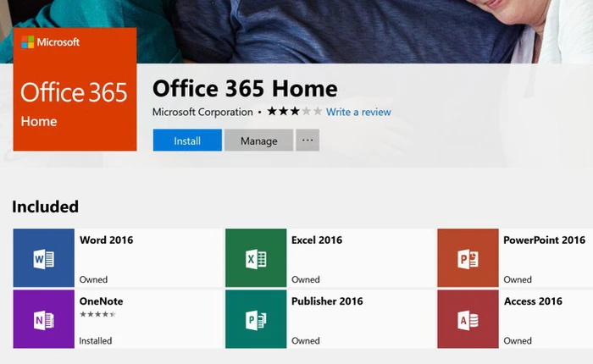The image size is (593, 364).
Task: Click the Office 365 Home page heading
Action: click(245, 89)
